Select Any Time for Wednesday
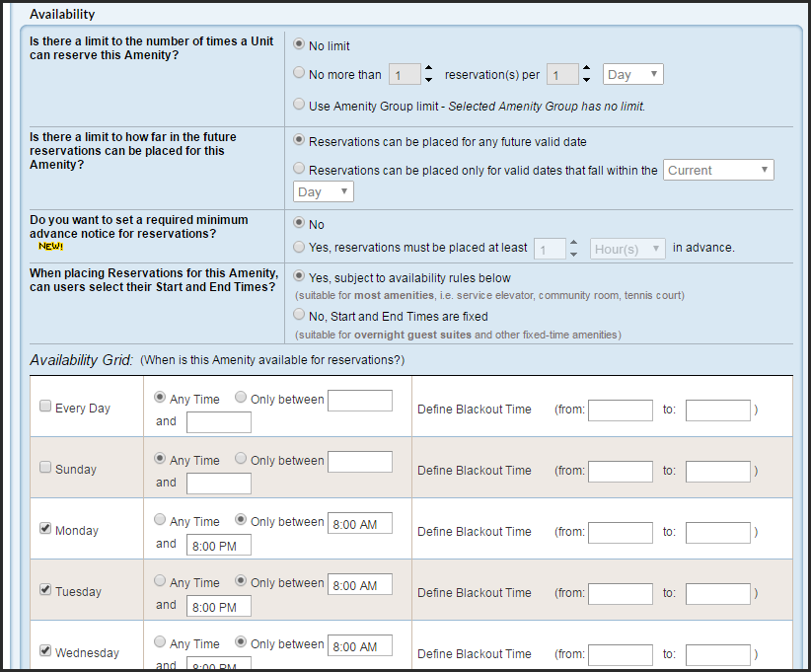 160,641
